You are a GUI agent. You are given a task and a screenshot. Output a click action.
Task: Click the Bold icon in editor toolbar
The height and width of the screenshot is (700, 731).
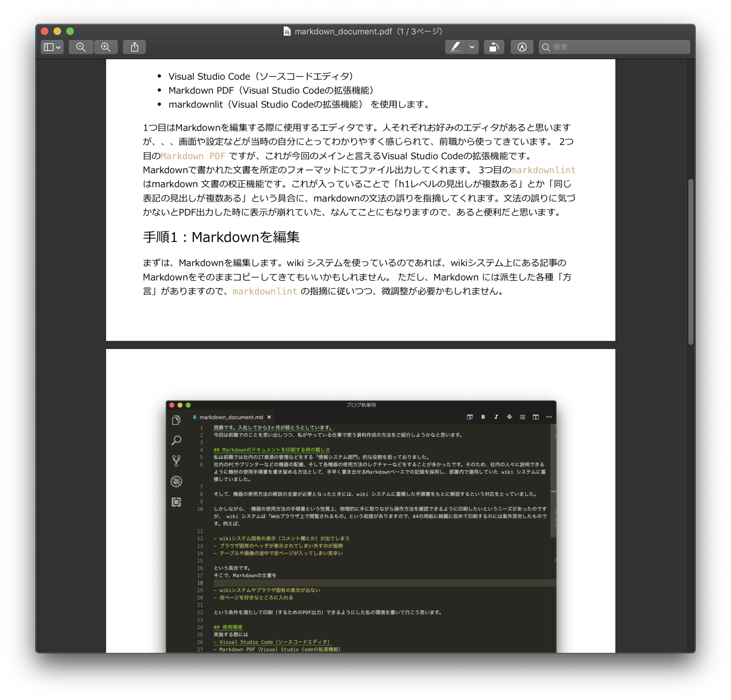pos(483,417)
